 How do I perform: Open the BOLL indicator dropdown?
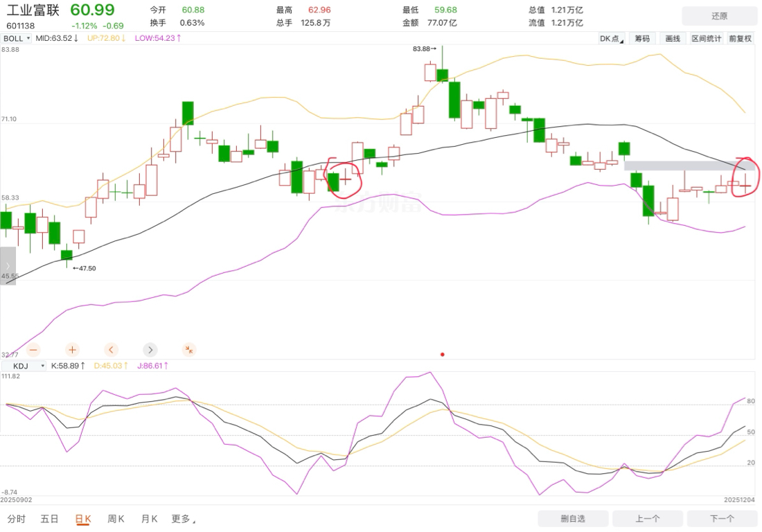click(17, 38)
